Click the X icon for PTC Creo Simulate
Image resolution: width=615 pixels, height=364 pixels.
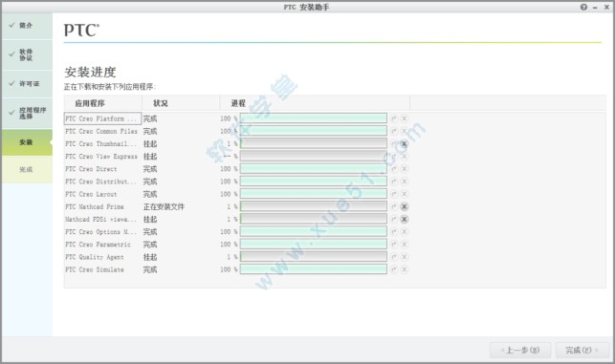tap(405, 269)
